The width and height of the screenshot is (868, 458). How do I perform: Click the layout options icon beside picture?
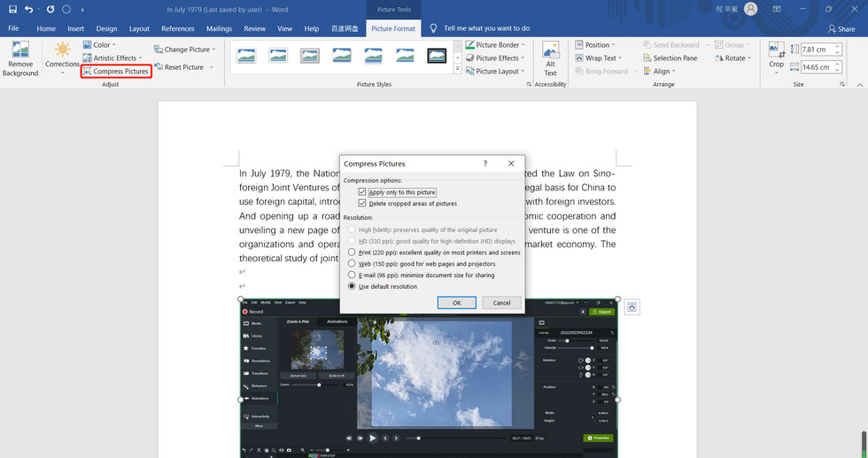[x=632, y=307]
